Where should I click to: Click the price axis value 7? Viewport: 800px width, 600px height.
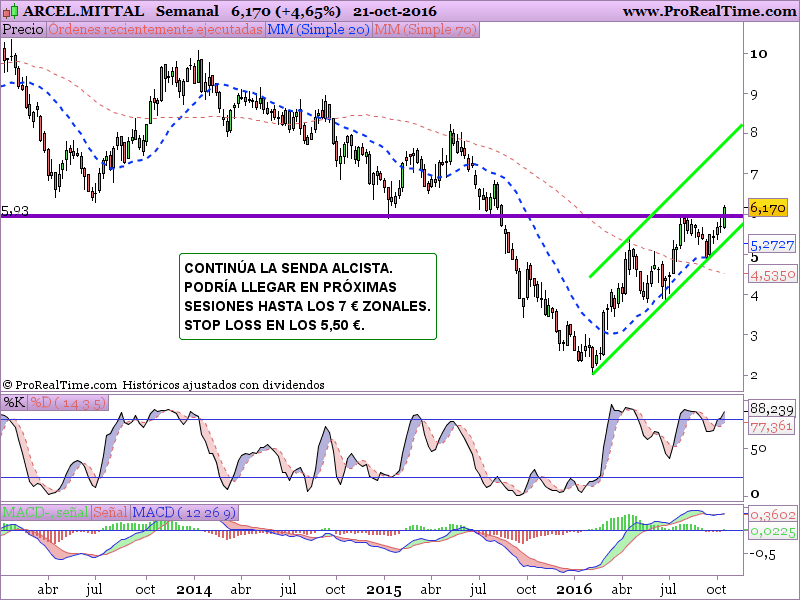[x=754, y=174]
